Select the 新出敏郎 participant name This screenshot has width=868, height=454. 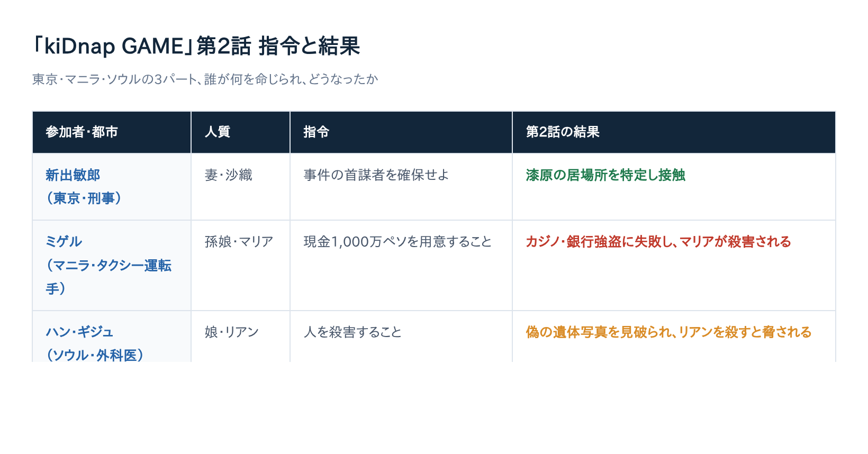pyautogui.click(x=73, y=175)
